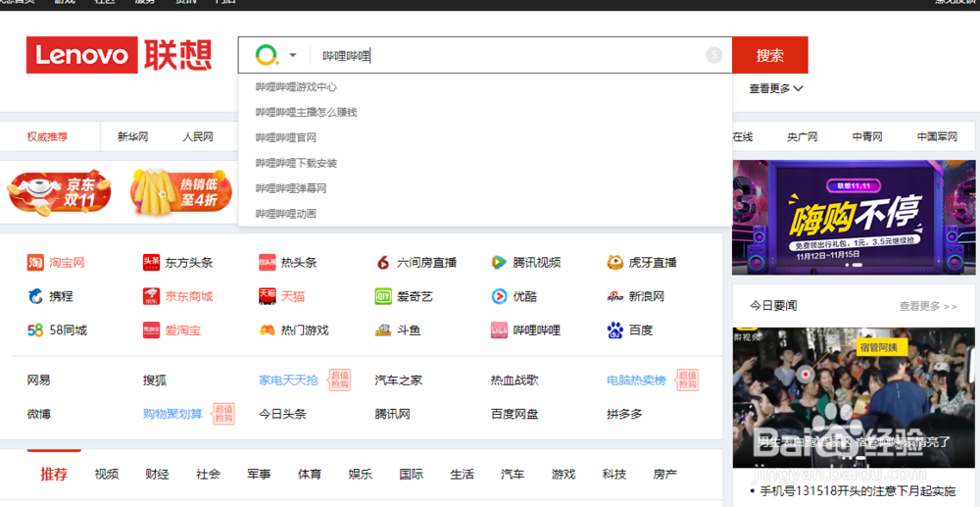Select suggestion 哔哩哔哩动画
The height and width of the screenshot is (507, 980).
coord(285,214)
